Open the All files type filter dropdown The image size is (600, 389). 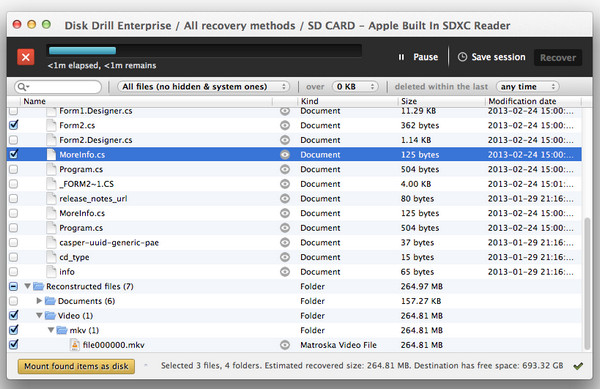point(203,87)
